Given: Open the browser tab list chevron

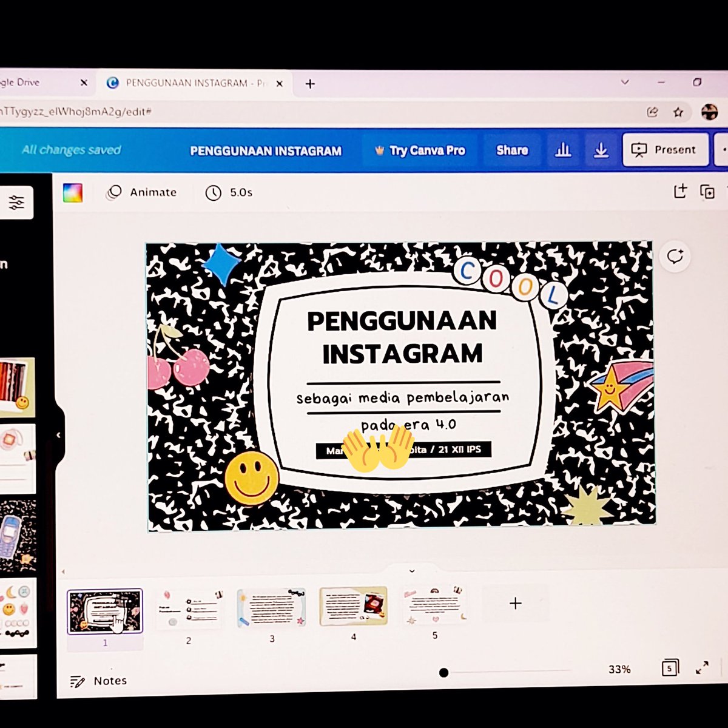Looking at the screenshot, I should click(x=625, y=83).
